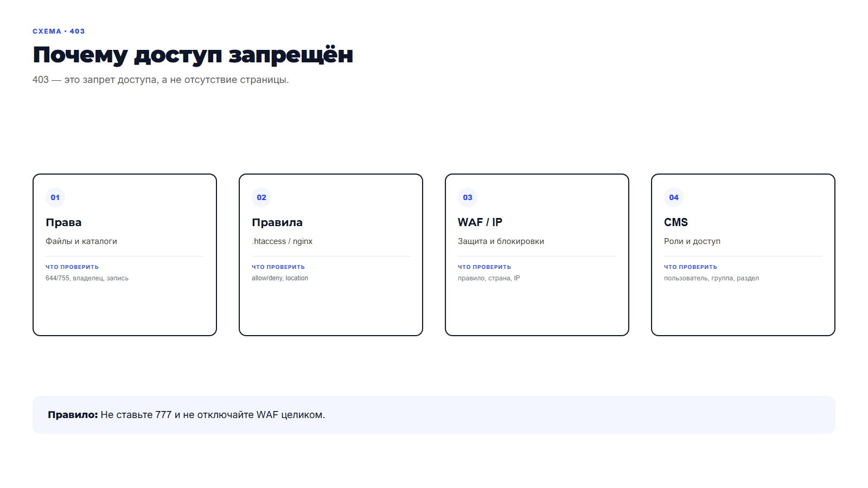Click the 'Правило:' bold label
The width and height of the screenshot is (868, 488).
tap(73, 415)
